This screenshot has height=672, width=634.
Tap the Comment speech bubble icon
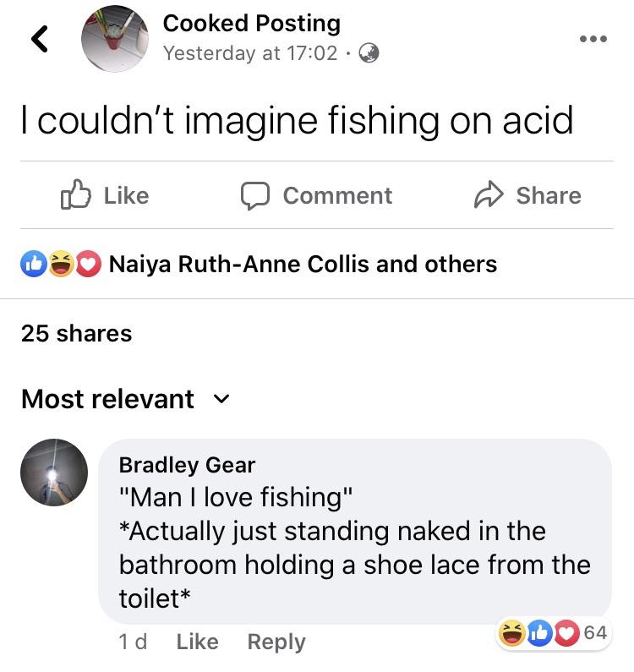[x=254, y=195]
